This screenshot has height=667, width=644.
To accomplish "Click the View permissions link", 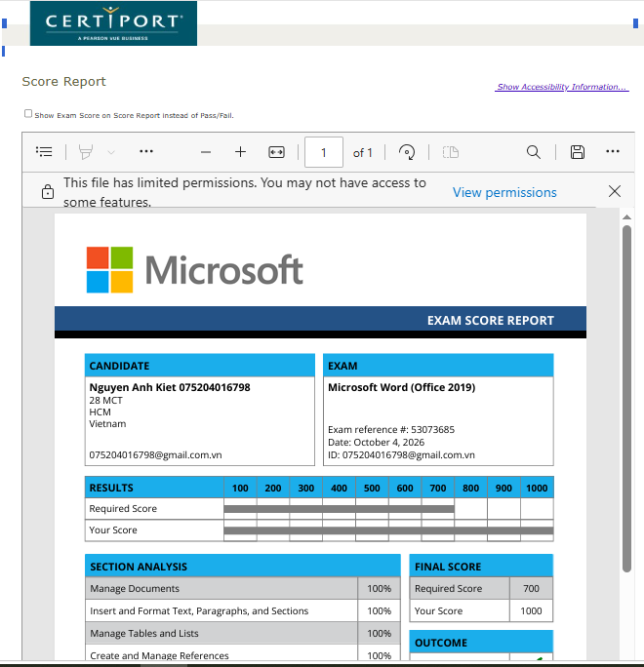I will tap(504, 193).
